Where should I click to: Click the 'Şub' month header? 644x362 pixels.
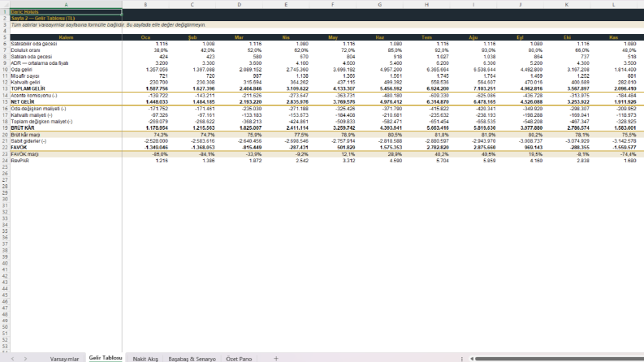tap(192, 37)
